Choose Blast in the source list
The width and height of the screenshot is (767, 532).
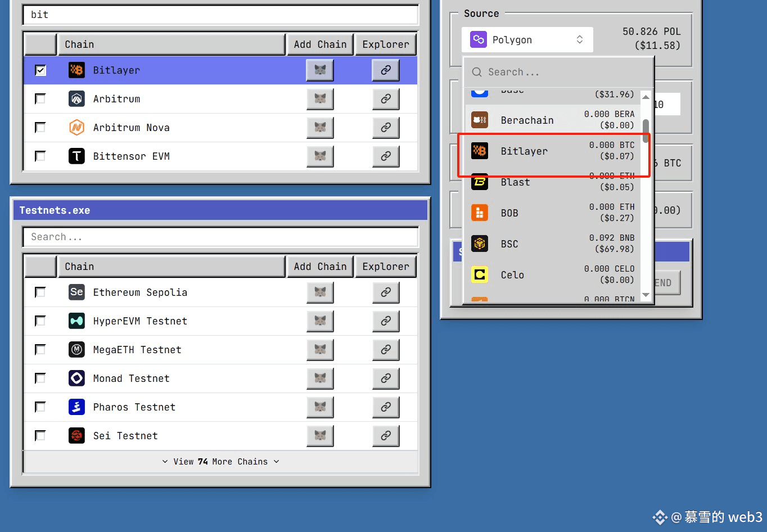[x=553, y=182]
